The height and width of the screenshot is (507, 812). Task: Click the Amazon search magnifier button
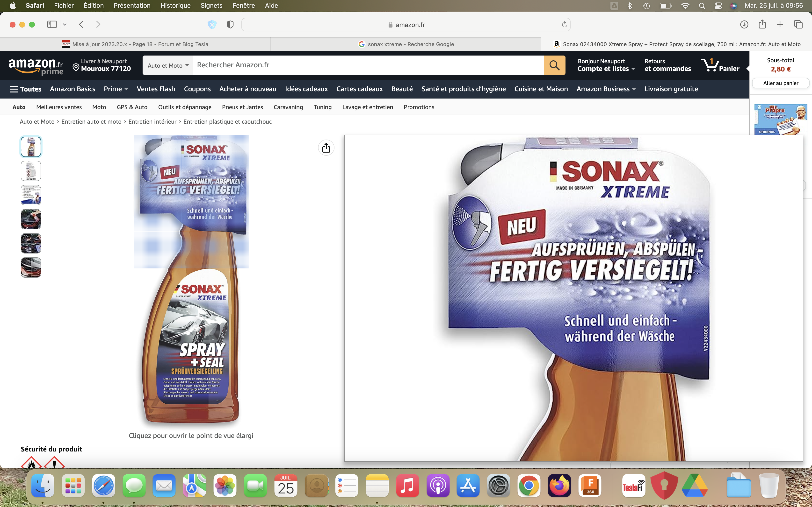(554, 65)
